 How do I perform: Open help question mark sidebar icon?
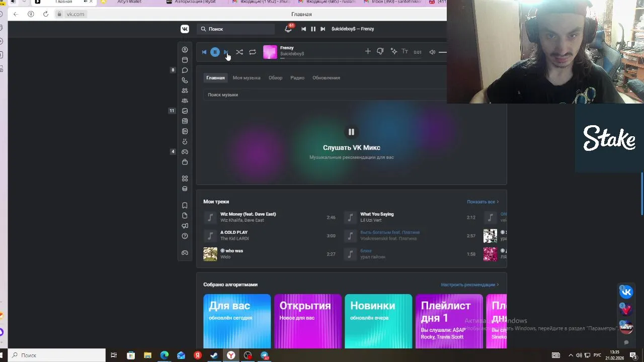click(x=185, y=236)
